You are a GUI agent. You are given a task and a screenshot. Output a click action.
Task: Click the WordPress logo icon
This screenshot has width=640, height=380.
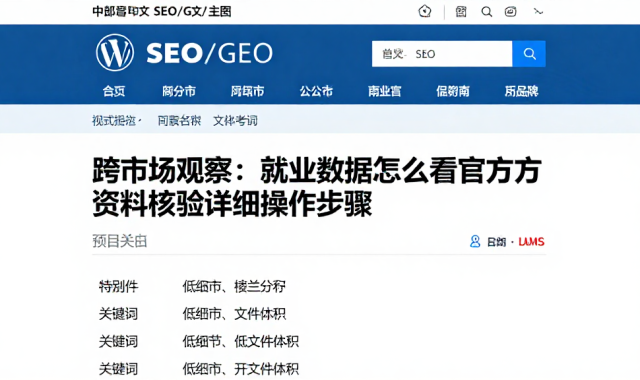tap(115, 53)
